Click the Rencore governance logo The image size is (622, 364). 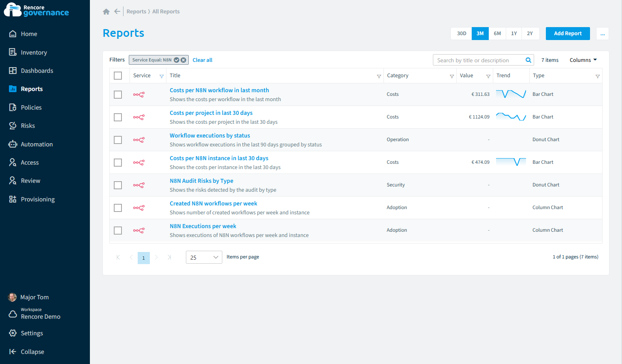pyautogui.click(x=36, y=10)
